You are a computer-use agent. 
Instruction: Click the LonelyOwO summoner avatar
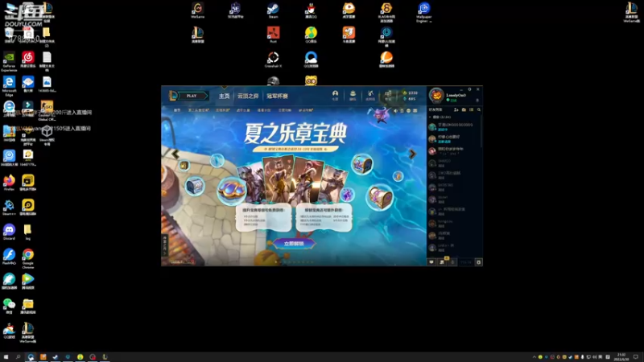(x=436, y=95)
